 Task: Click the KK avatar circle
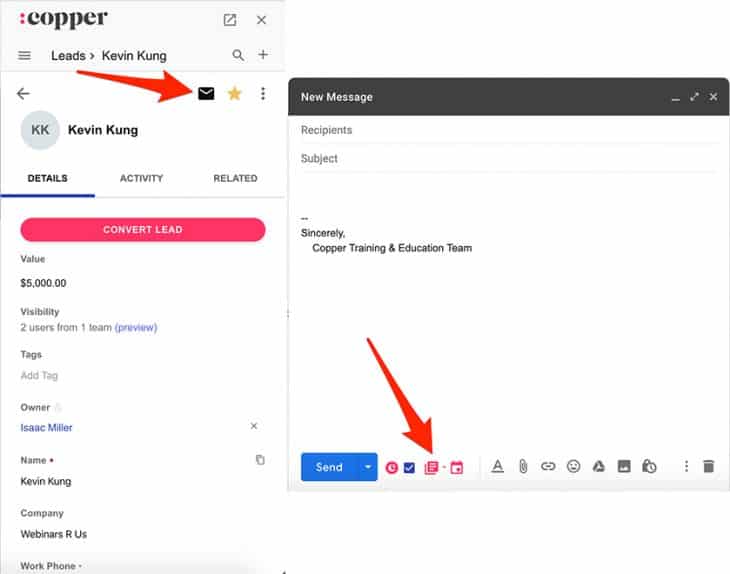[40, 130]
